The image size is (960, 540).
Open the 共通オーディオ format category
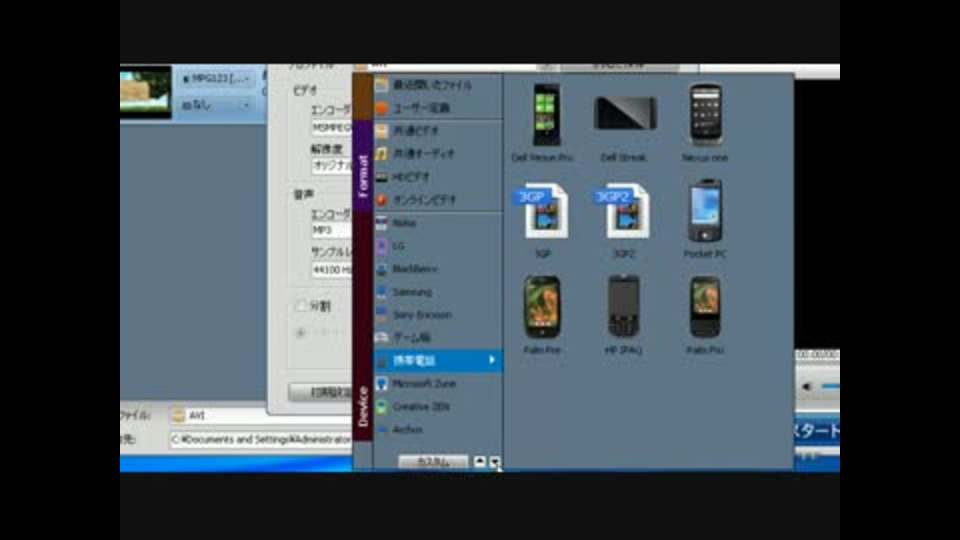coord(438,154)
